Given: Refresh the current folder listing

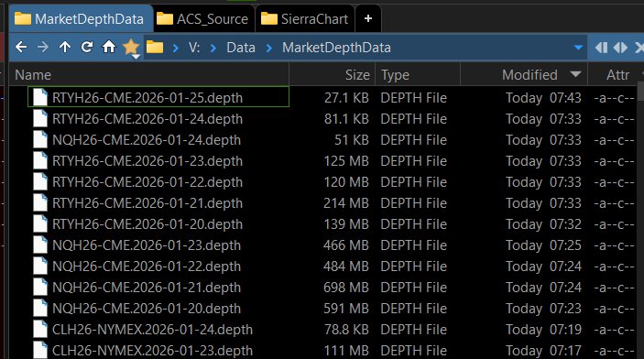Looking at the screenshot, I should point(87,48).
